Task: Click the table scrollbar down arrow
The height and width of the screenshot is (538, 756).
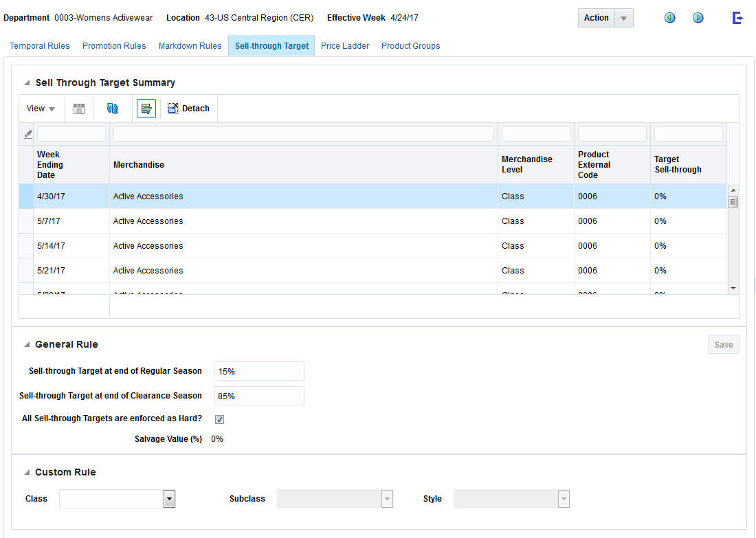Action: (733, 289)
